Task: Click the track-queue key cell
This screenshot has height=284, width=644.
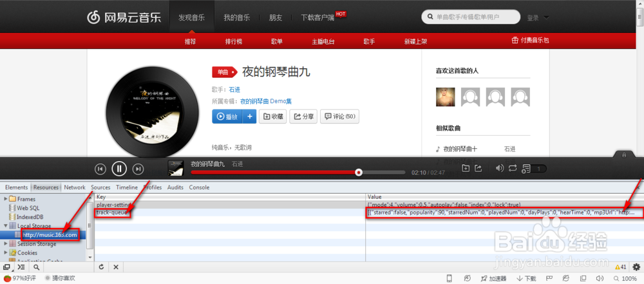Action: tap(230, 213)
